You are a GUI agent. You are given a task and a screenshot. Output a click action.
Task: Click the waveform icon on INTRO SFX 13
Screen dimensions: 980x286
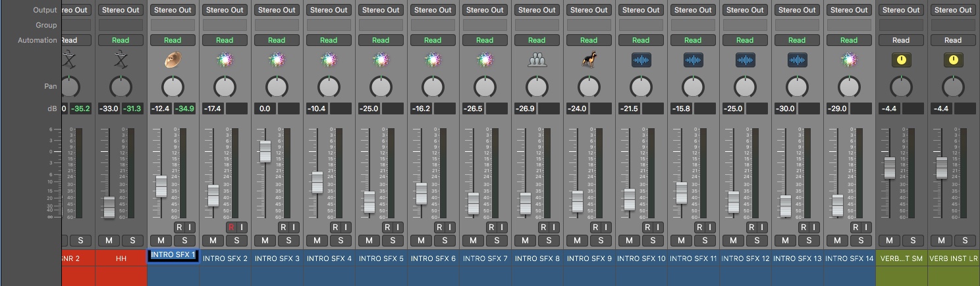(797, 60)
